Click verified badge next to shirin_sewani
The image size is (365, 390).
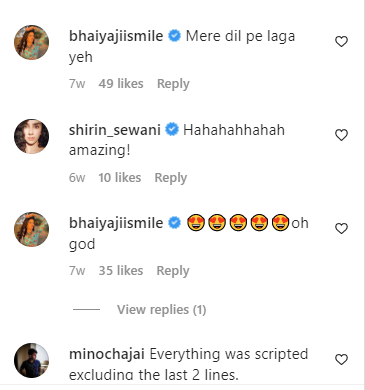point(172,129)
